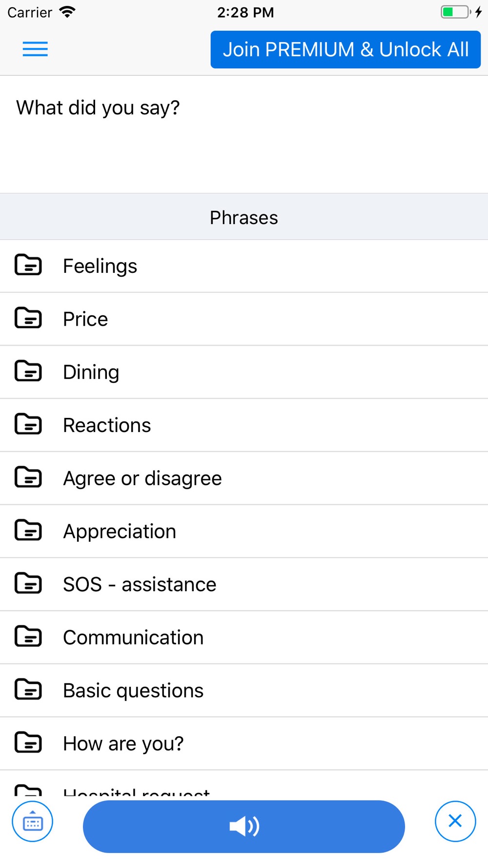488x868 pixels.
Task: Click the folder icon beside Dining
Action: pos(28,372)
